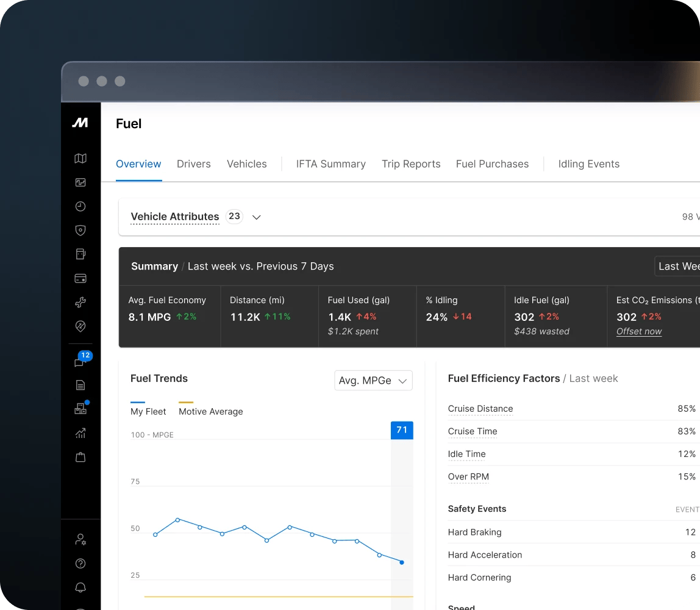This screenshot has height=610, width=700.
Task: Open the Fuel Purchases tab
Action: (493, 164)
